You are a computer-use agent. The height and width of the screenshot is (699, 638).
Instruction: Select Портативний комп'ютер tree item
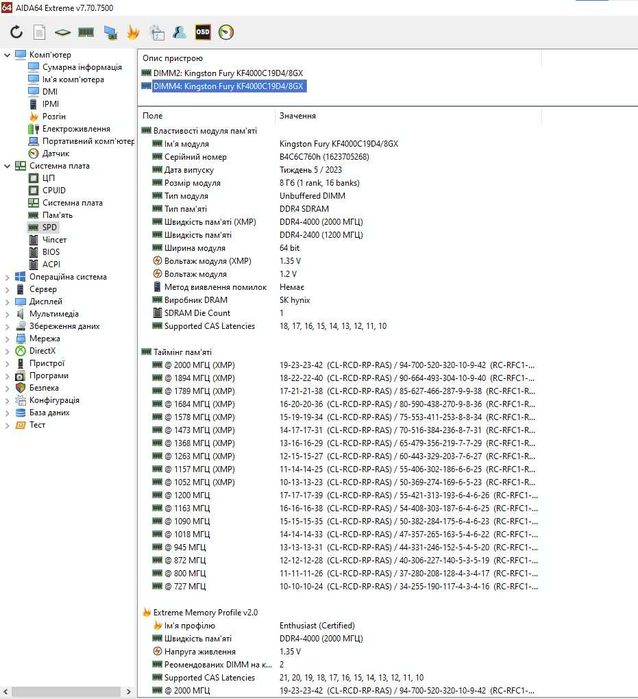click(88, 141)
